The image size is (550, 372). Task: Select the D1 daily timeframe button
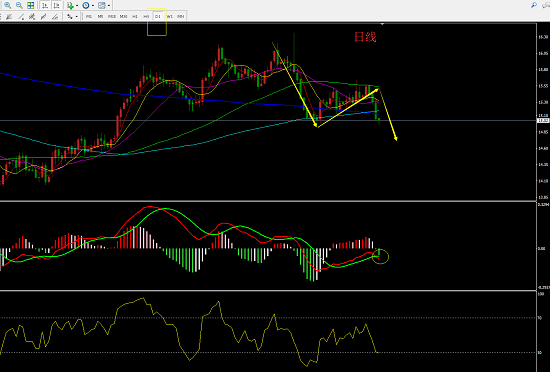tap(158, 16)
